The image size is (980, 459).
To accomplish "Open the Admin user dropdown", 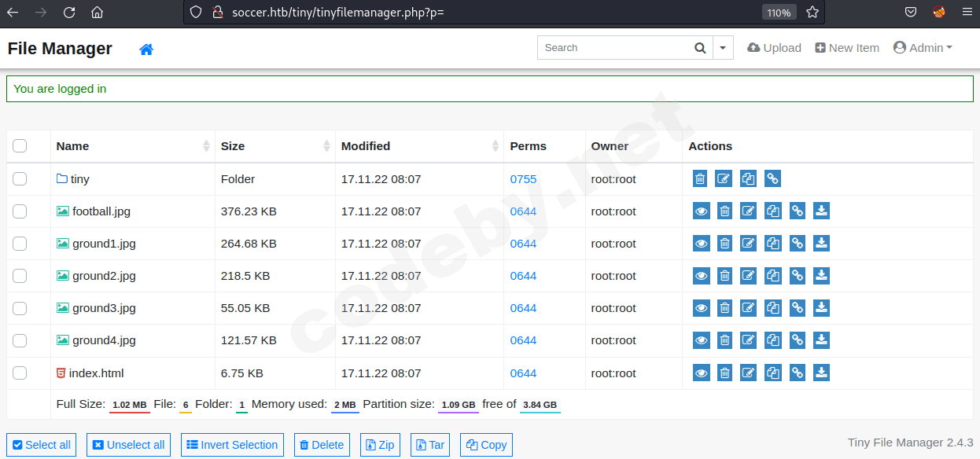I will point(923,48).
